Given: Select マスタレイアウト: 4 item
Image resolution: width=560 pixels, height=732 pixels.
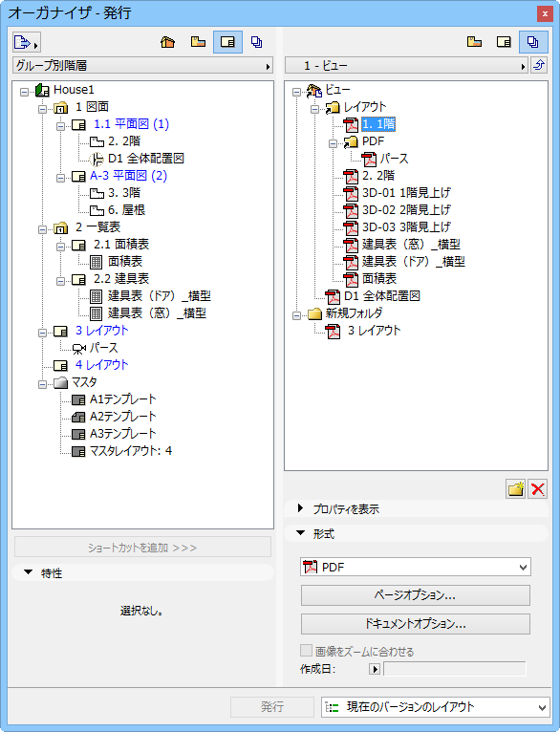Looking at the screenshot, I should (131, 451).
